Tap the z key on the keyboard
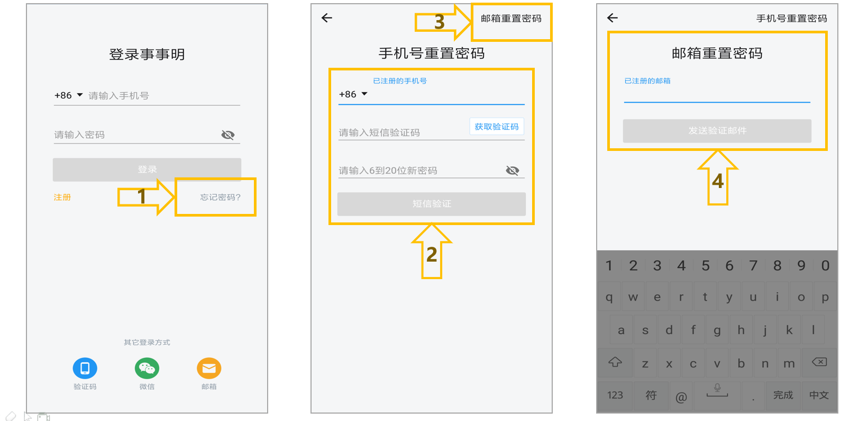 pos(645,363)
